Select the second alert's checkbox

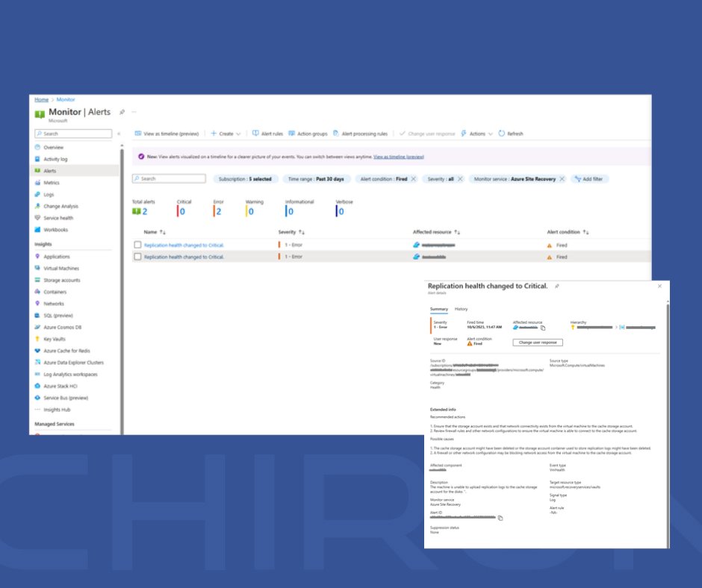[x=138, y=257]
